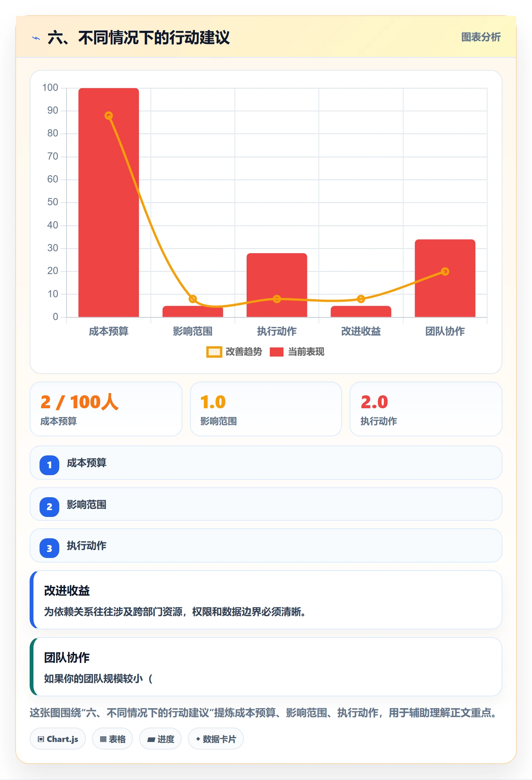Screen dimensions: 532x780
Task: Select the 2.0 执行动作 stat card
Action: coord(426,409)
